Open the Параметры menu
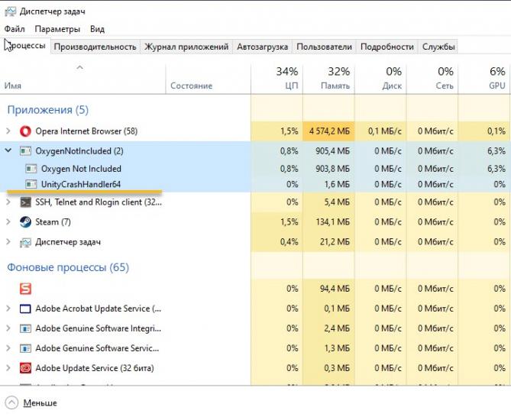511x420 pixels. point(57,29)
